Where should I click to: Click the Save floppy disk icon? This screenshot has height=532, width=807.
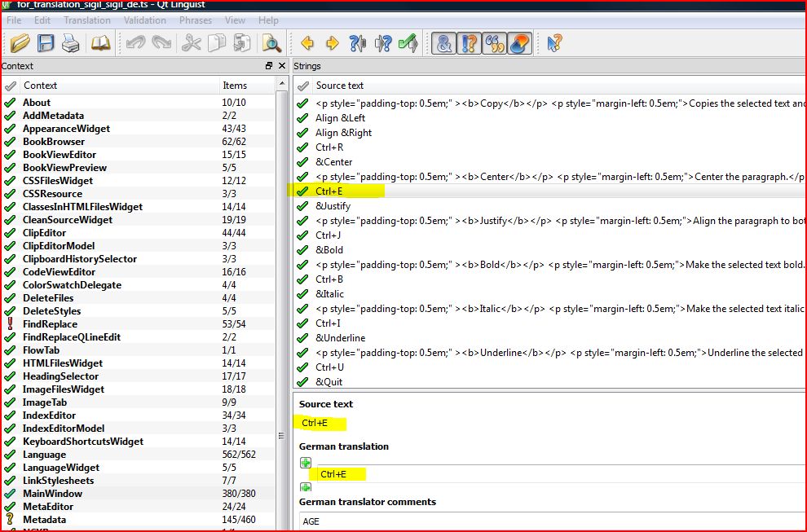(x=46, y=43)
